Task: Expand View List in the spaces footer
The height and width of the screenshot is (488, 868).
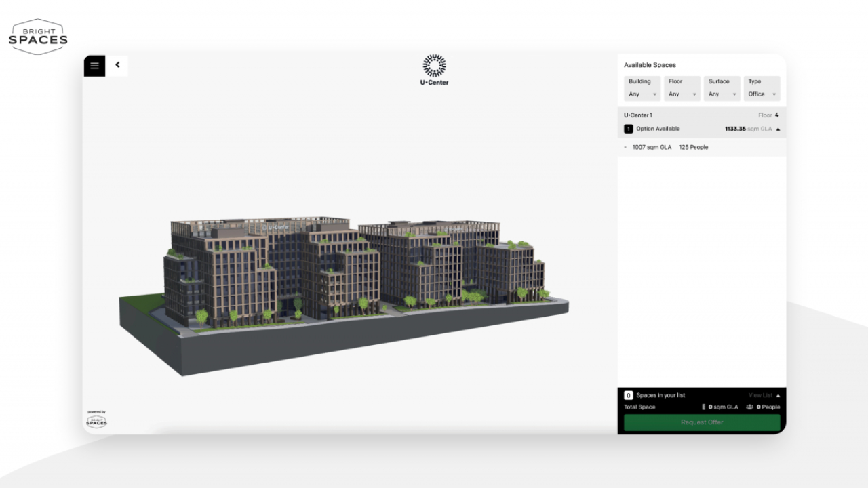Action: coord(764,395)
